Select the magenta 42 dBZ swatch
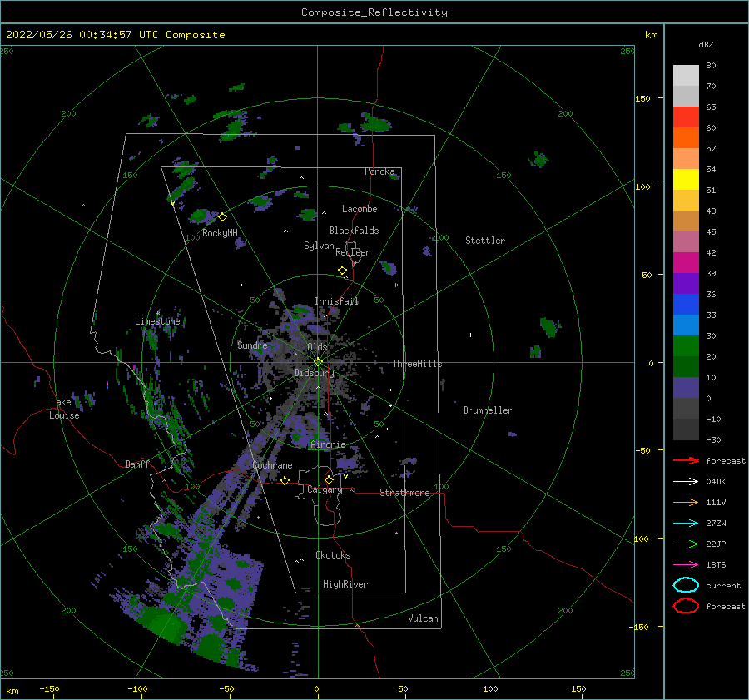 coord(686,263)
